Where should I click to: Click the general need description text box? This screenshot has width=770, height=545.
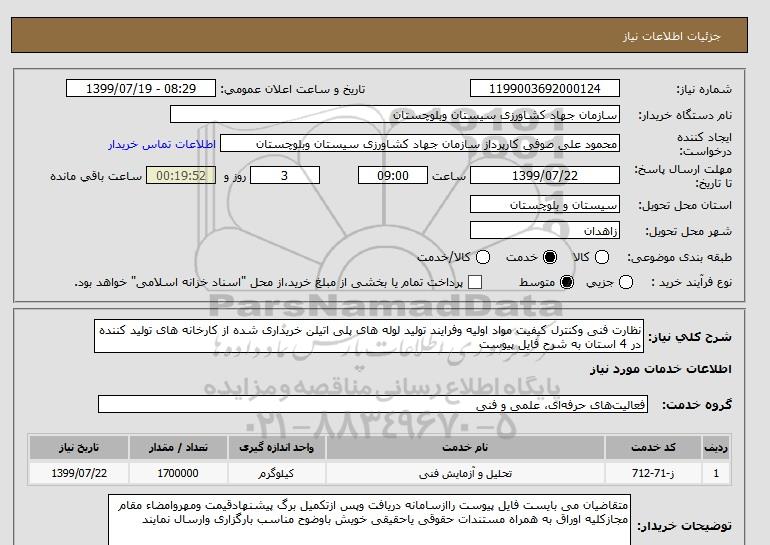click(x=369, y=336)
